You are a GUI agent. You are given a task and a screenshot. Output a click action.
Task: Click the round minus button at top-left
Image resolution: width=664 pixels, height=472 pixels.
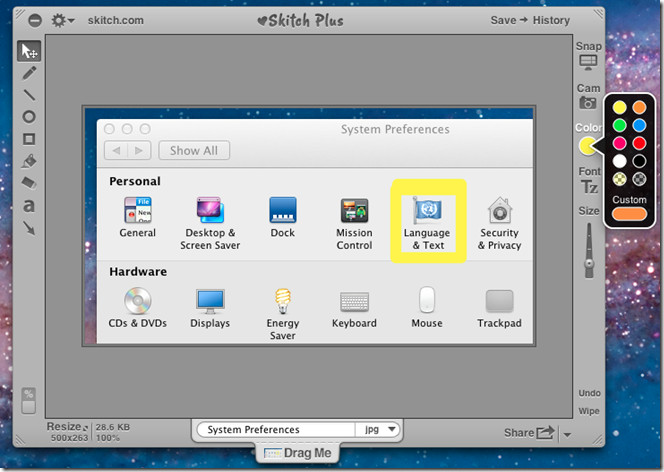[35, 20]
